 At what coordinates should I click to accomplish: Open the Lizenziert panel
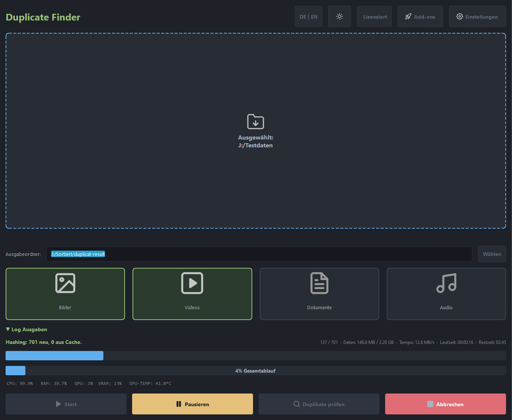[374, 16]
